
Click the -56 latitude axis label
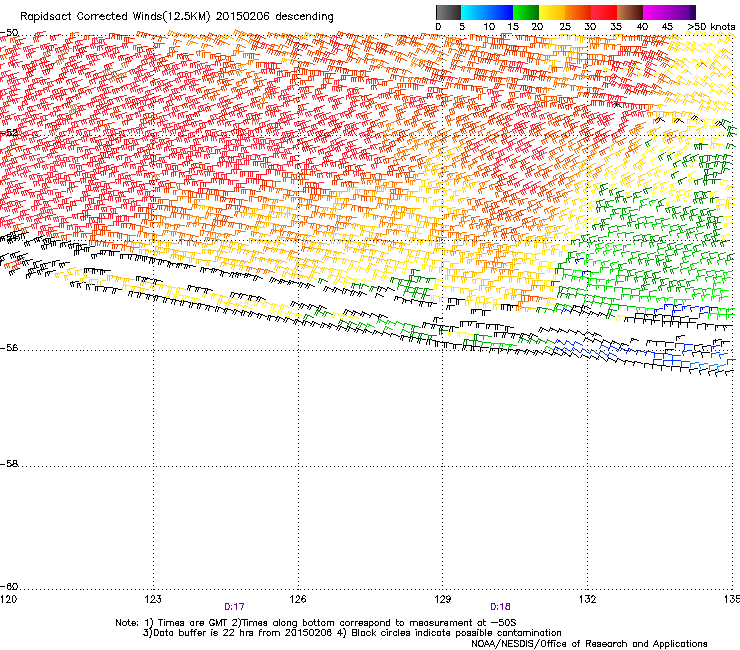(x=9, y=348)
